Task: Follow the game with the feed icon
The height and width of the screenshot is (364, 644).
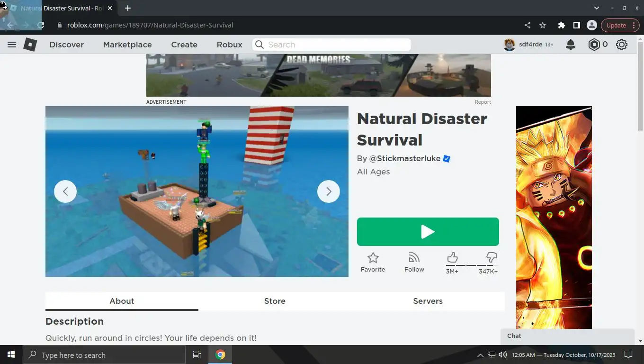Action: click(414, 258)
